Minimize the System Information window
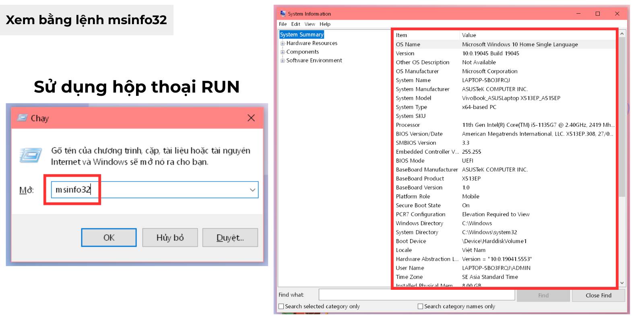This screenshot has height=322, width=644. pos(578,14)
